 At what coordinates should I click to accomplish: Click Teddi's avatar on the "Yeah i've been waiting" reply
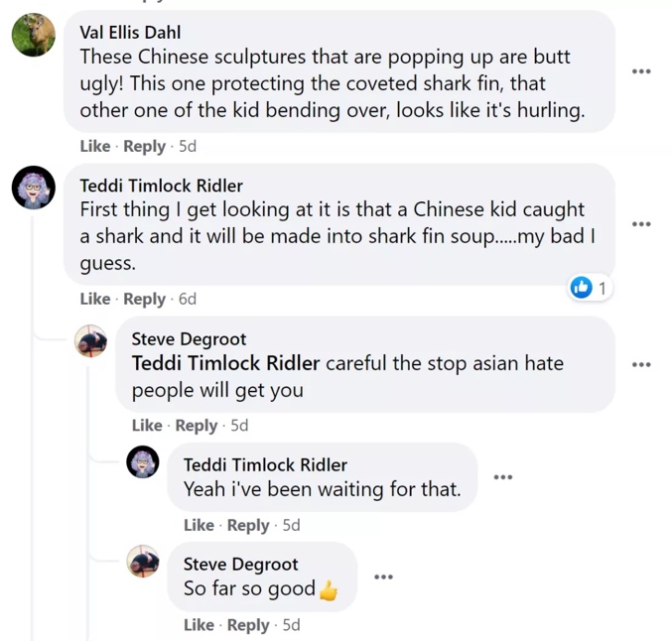coord(143,462)
